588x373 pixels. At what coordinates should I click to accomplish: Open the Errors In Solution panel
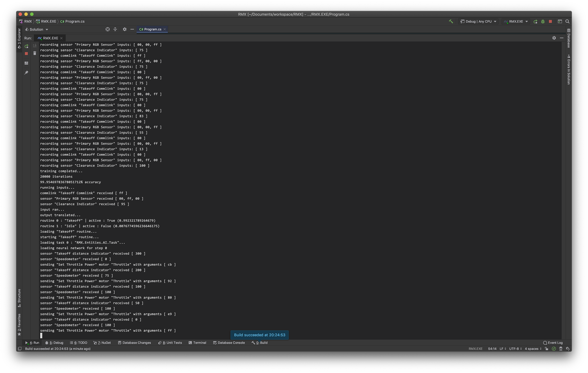tap(569, 71)
